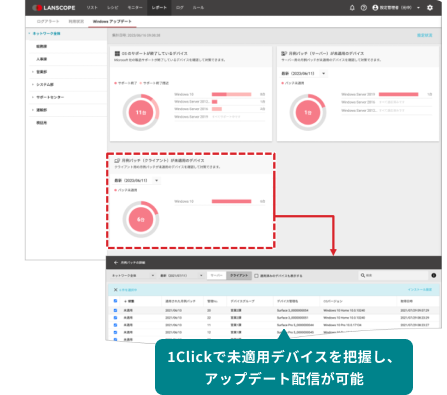The height and width of the screenshot is (395, 447).
Task: Click the Windows 10 Pro OS version cell
Action: pyautogui.click(x=342, y=325)
